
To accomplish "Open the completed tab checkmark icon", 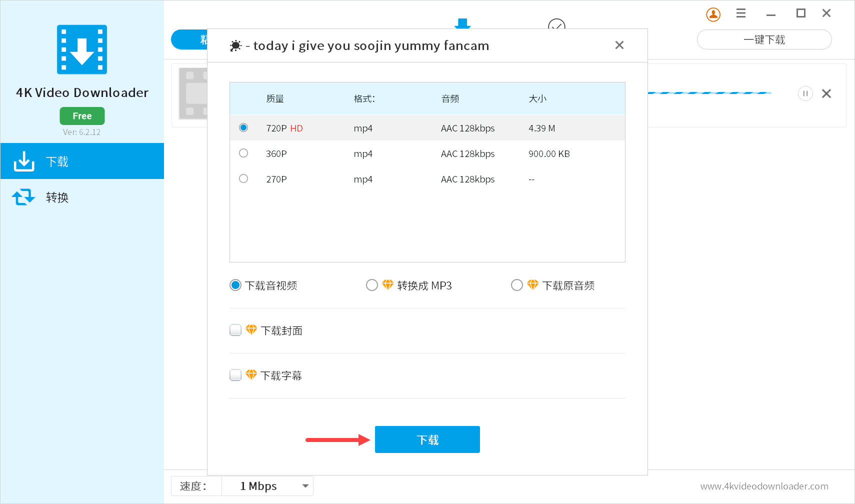I will click(556, 24).
